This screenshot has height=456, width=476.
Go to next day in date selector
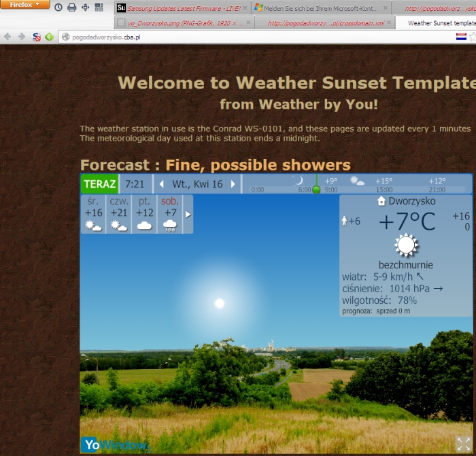tap(233, 184)
